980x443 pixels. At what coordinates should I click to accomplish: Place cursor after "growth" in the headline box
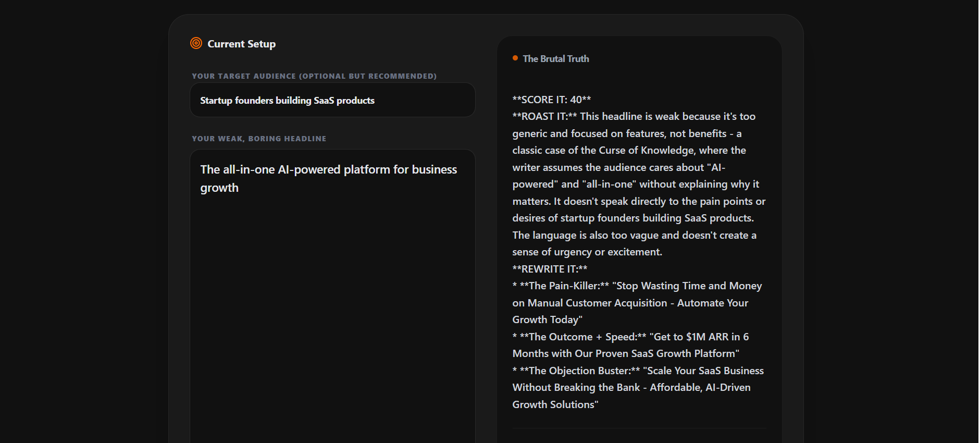239,188
